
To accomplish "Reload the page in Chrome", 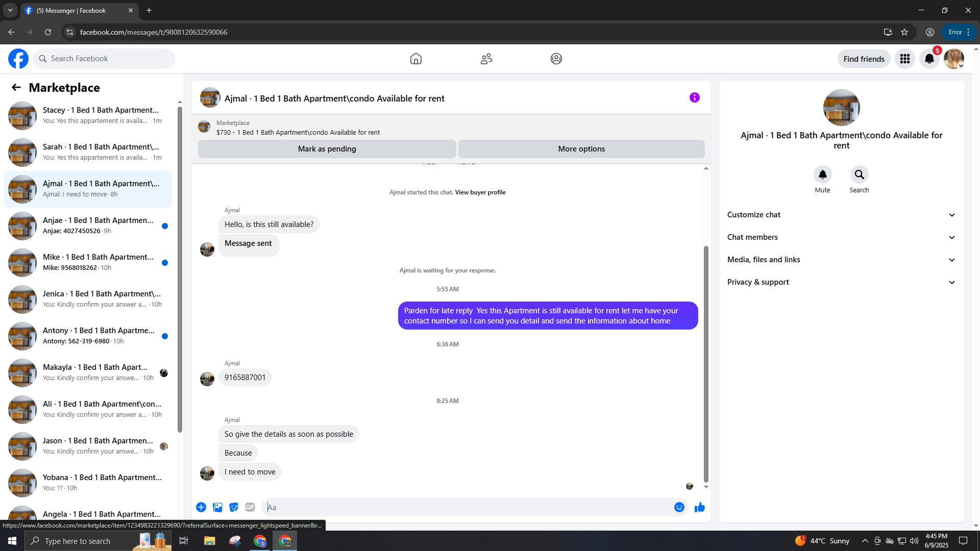I will 48,32.
